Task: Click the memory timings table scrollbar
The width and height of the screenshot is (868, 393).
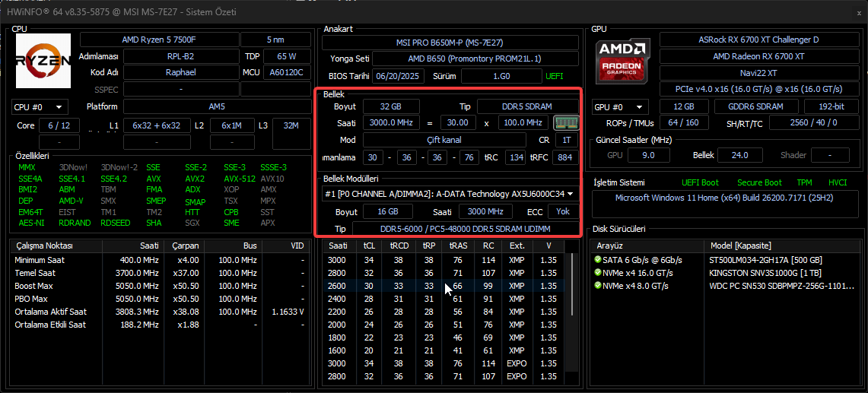Action: point(572,285)
